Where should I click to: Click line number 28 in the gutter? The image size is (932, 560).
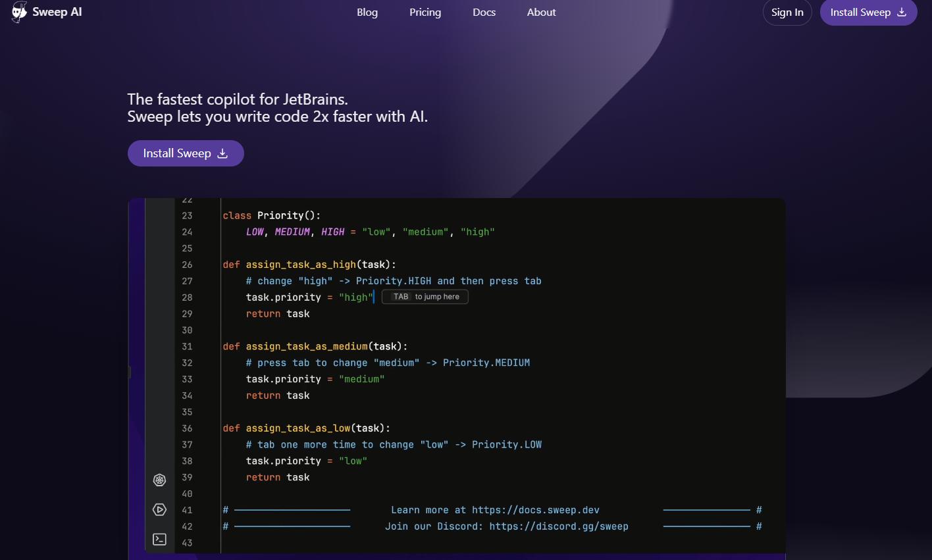(187, 297)
